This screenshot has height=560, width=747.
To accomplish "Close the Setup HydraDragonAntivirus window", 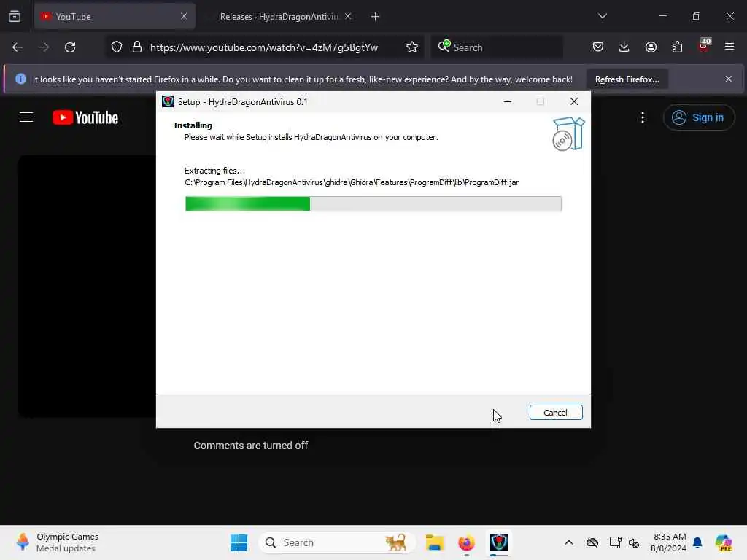I will point(574,101).
